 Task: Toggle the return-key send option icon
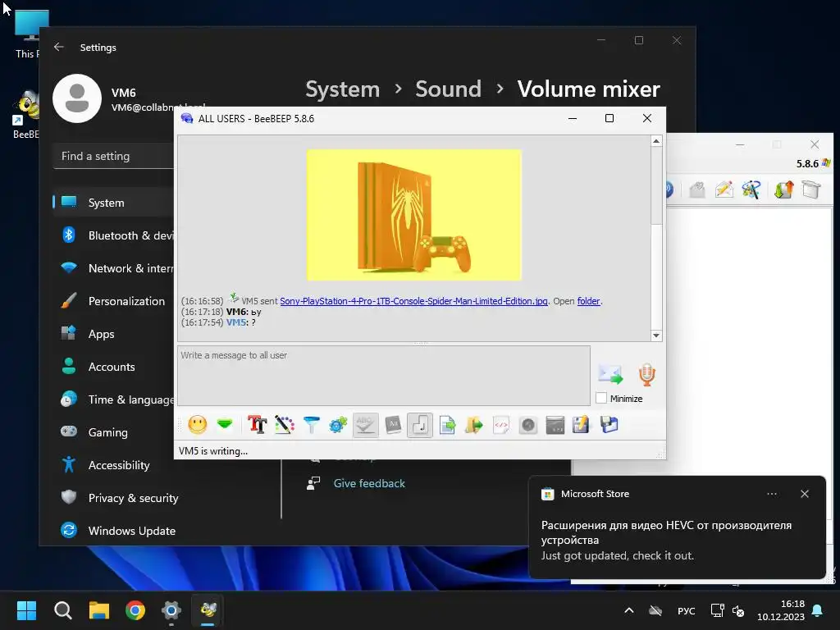tap(419, 425)
